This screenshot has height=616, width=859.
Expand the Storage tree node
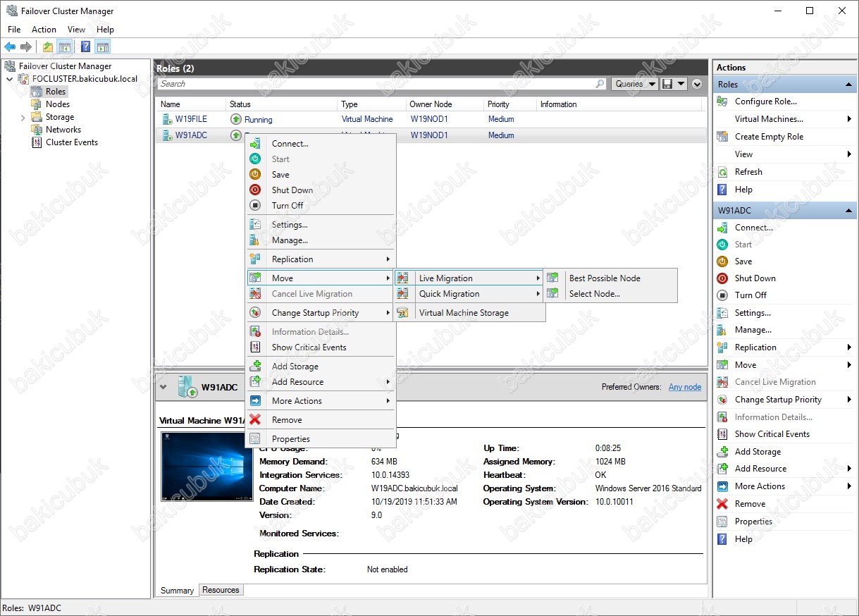point(23,117)
